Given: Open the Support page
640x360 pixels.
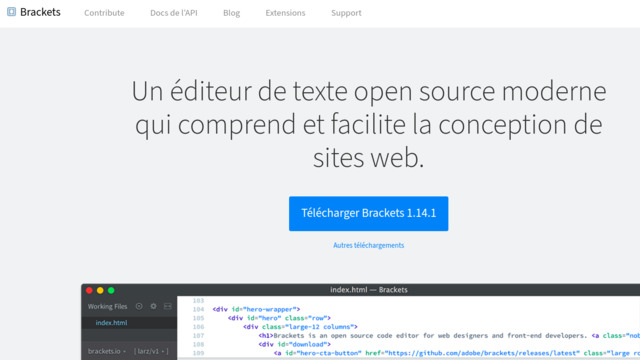Looking at the screenshot, I should coord(346,13).
